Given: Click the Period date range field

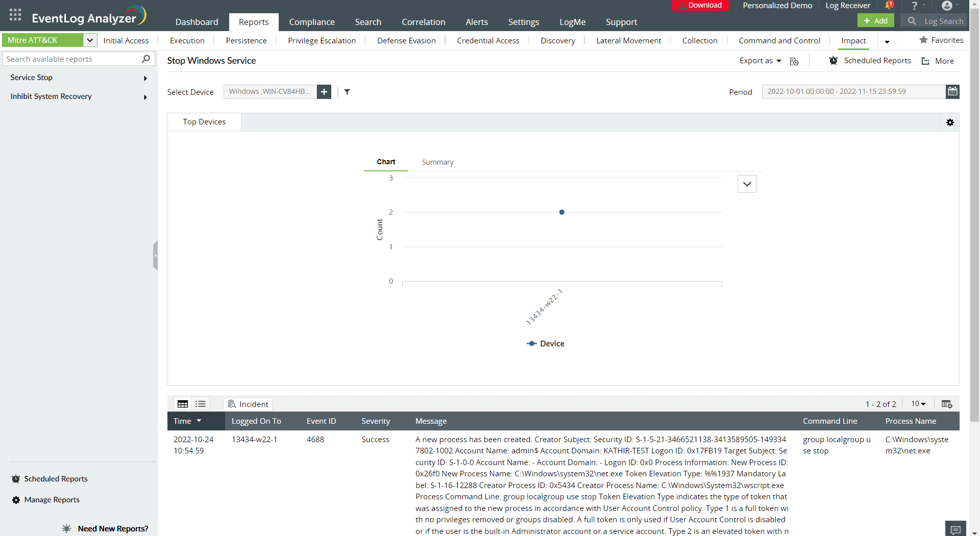Looking at the screenshot, I should [853, 92].
